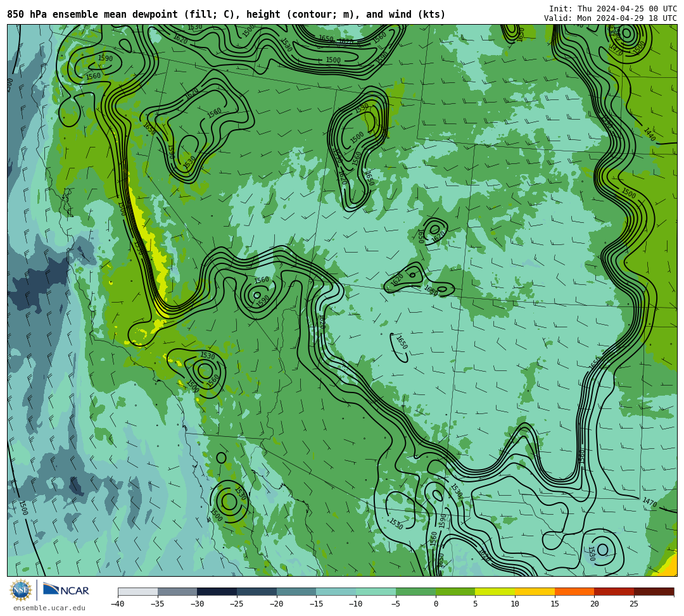Open the ensemble.ucar.edu link text

coord(49,608)
